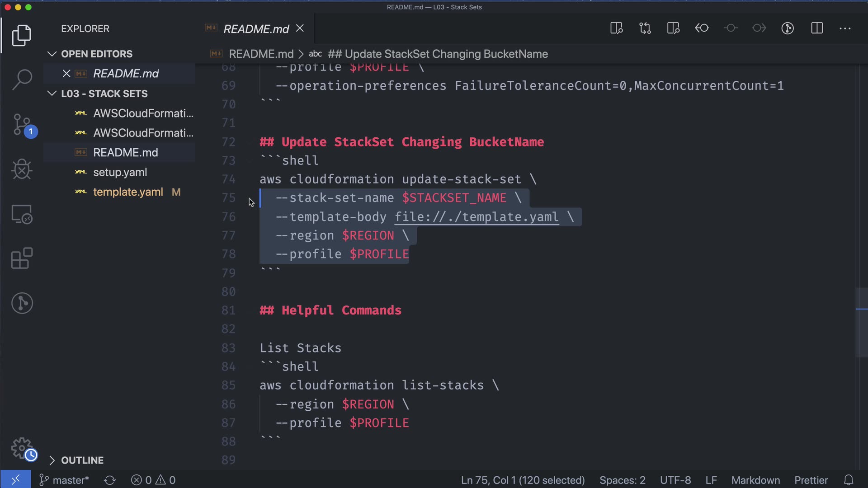This screenshot has width=868, height=488.
Task: Select template.yaml in the file explorer
Action: pos(128,192)
